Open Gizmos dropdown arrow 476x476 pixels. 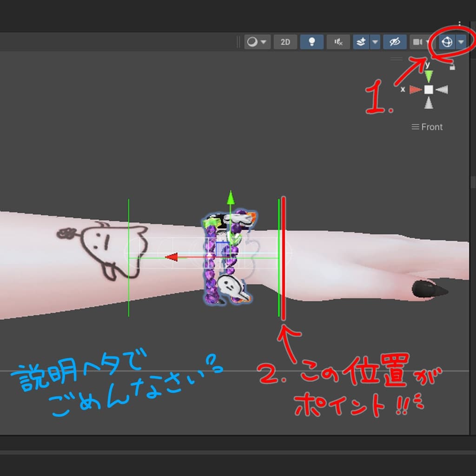461,41
